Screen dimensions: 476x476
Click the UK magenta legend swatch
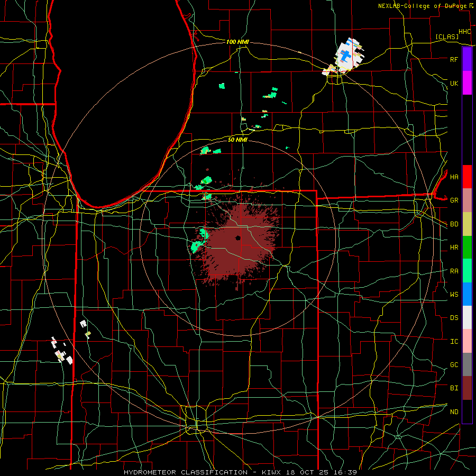(467, 83)
